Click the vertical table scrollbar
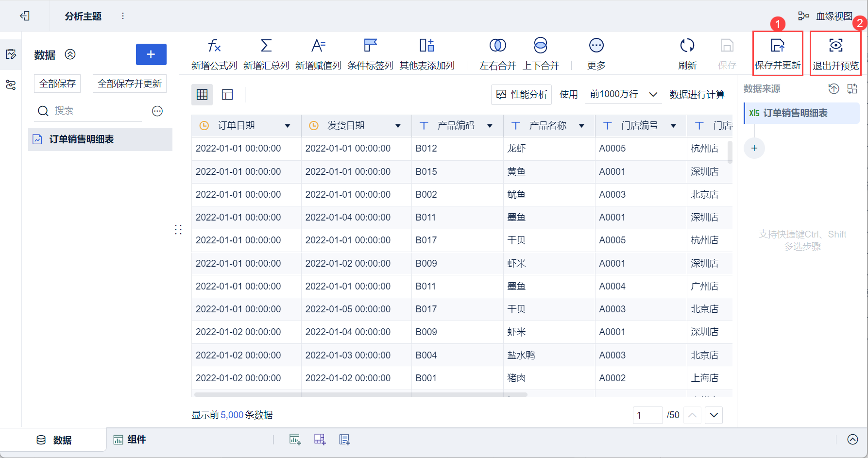Viewport: 868px width, 458px height. click(730, 152)
